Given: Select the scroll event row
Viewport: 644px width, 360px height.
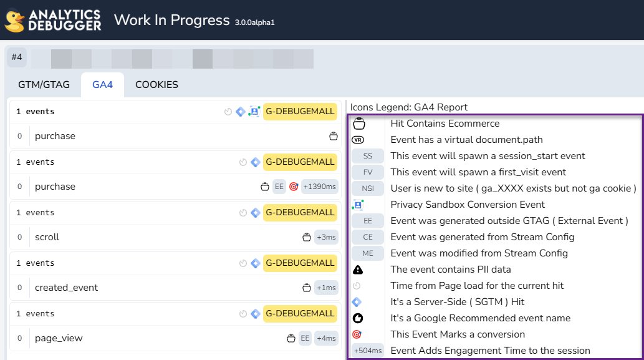Looking at the screenshot, I should [x=175, y=237].
